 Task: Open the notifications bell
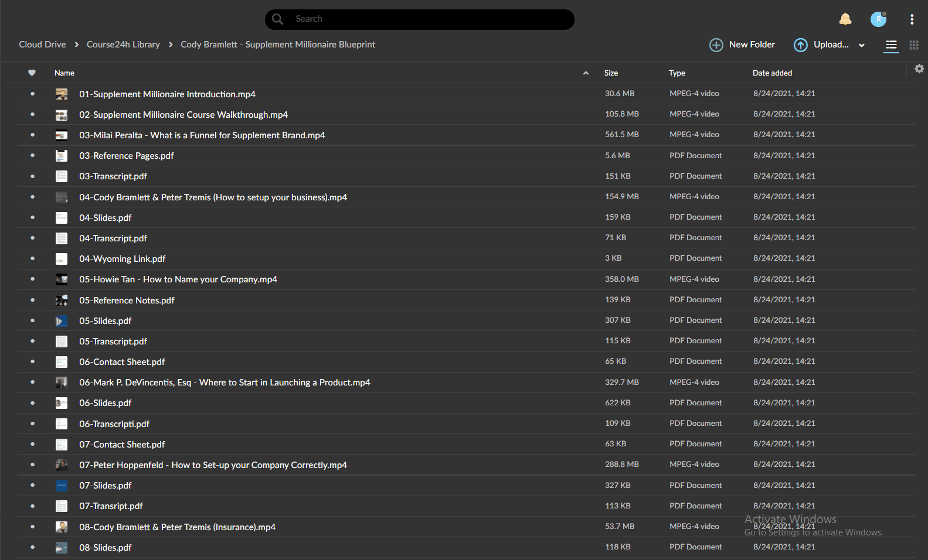(x=845, y=19)
